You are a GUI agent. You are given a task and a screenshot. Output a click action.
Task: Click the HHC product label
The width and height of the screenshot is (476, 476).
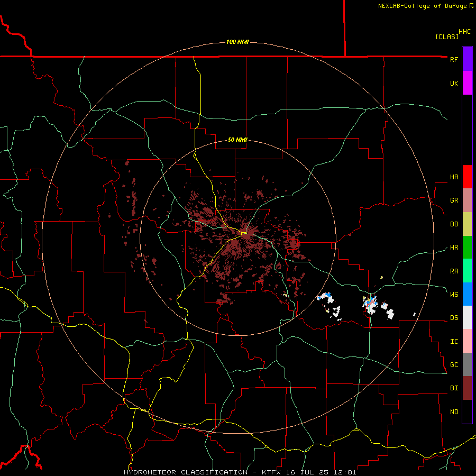click(465, 32)
